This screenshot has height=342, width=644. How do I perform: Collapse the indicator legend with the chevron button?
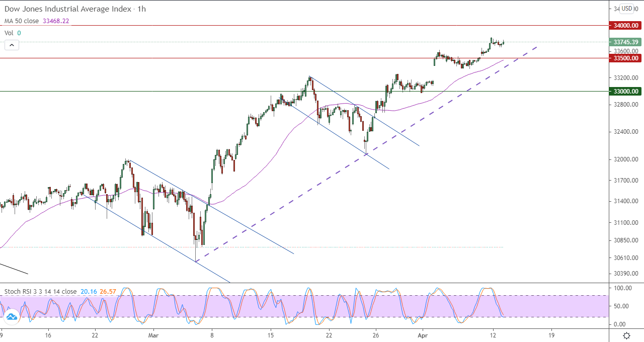pos(12,45)
